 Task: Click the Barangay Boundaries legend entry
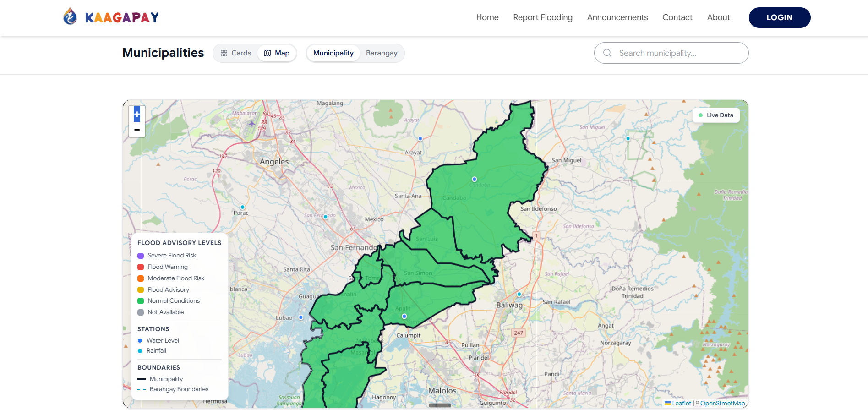(x=173, y=389)
